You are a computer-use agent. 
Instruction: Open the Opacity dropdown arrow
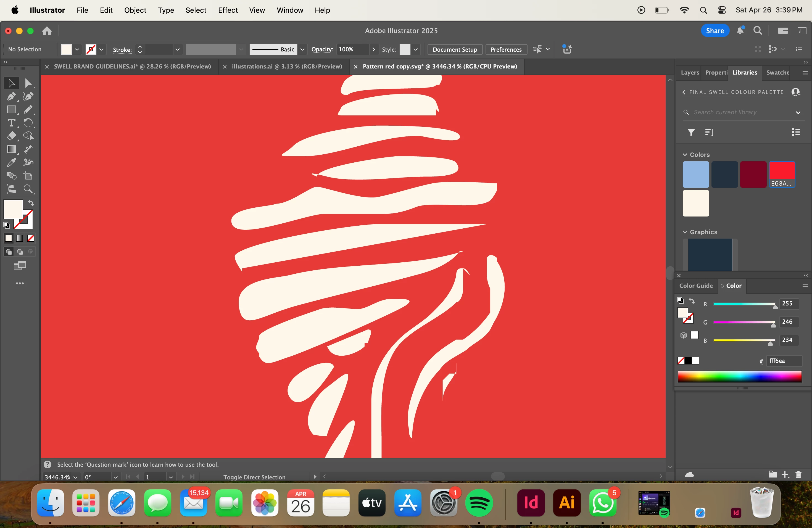click(x=374, y=49)
